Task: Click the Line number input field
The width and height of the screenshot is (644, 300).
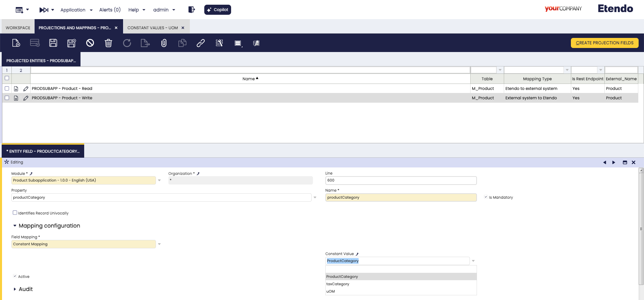Action: 401,181
